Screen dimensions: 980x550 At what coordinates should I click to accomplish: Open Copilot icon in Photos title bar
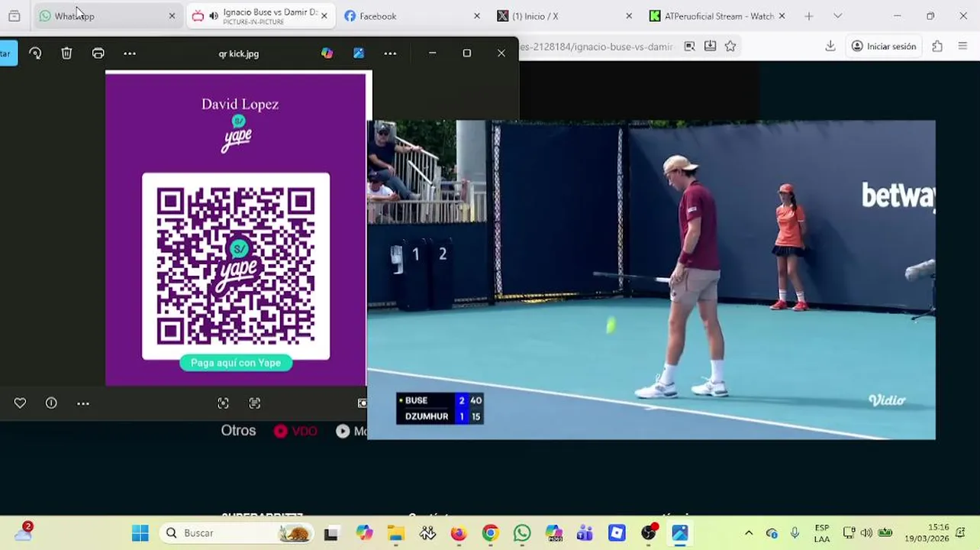coord(327,53)
